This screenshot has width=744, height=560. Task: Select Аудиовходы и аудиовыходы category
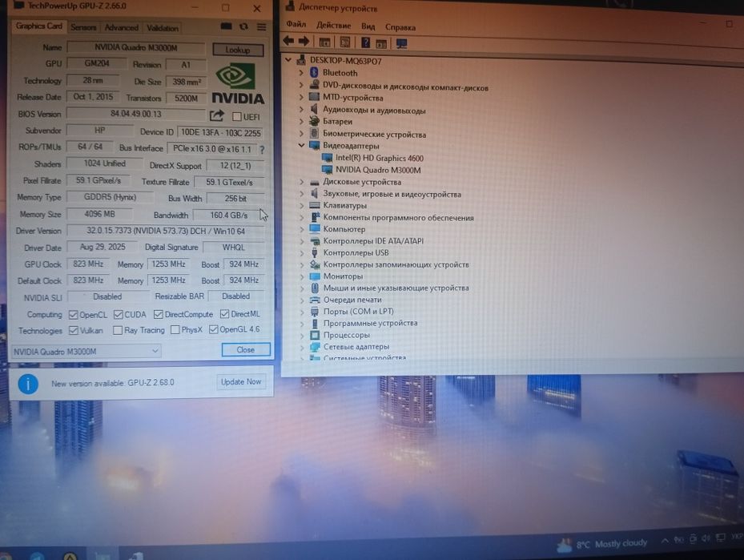[x=374, y=110]
